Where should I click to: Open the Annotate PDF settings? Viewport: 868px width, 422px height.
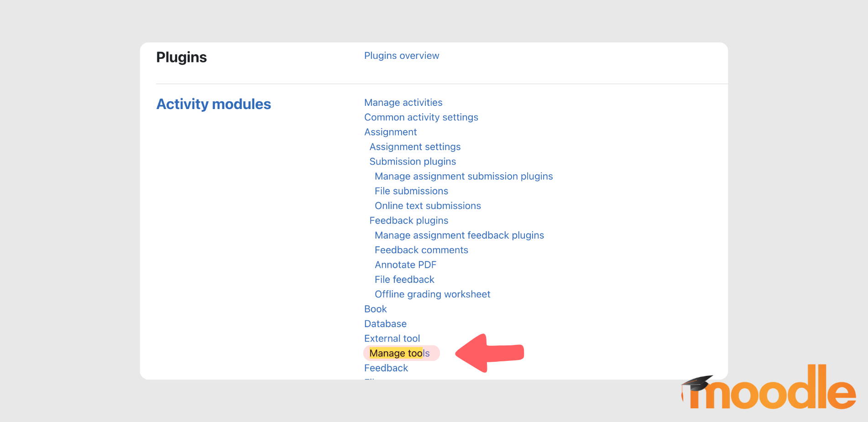405,265
